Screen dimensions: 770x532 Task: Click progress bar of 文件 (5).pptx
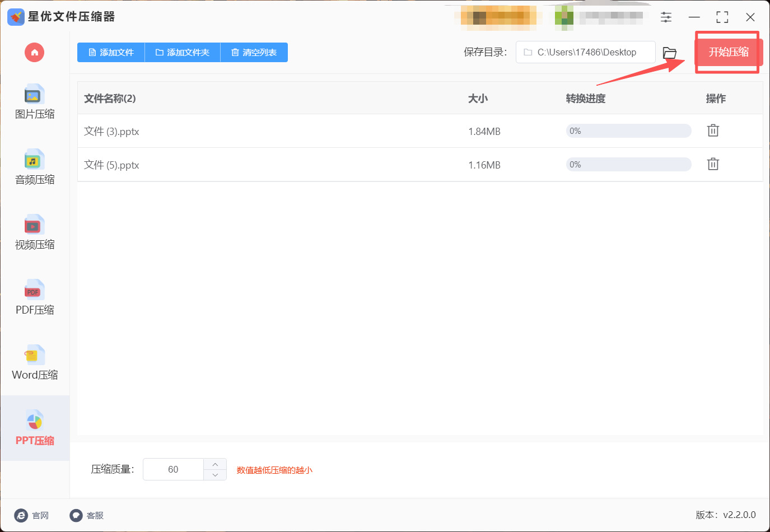click(x=629, y=165)
